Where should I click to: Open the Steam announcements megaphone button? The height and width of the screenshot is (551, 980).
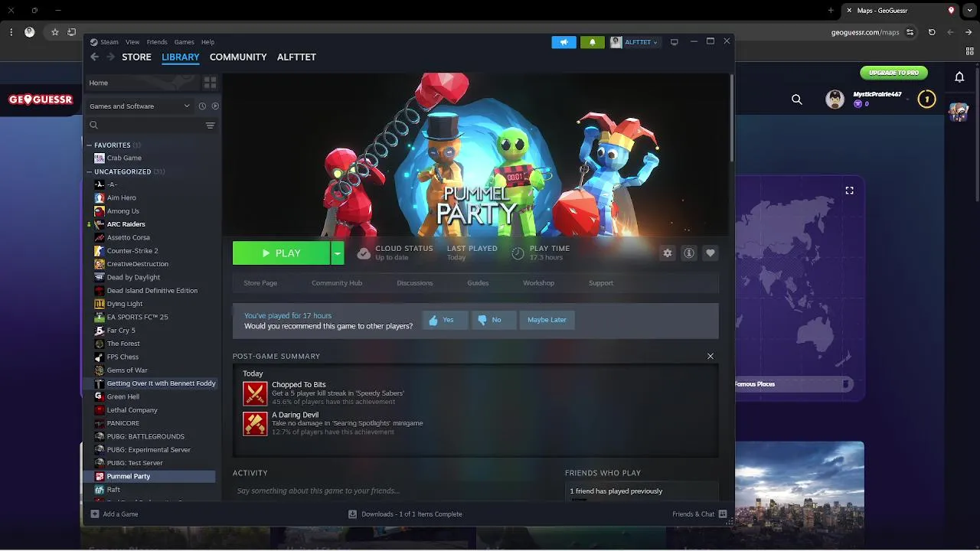pos(563,42)
